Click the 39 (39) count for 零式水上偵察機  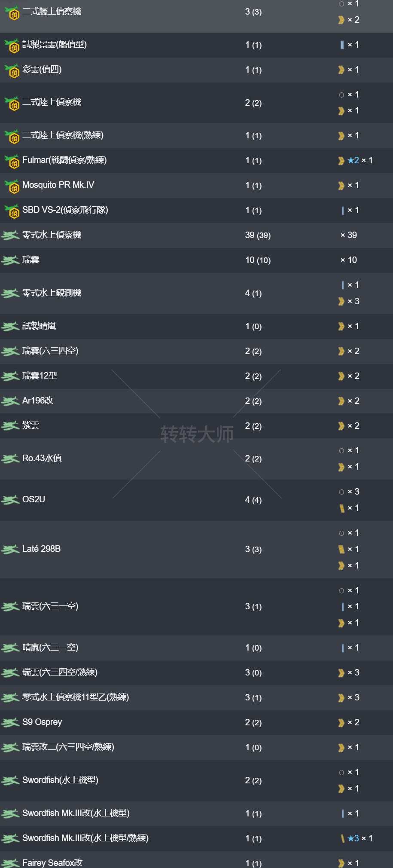point(258,235)
